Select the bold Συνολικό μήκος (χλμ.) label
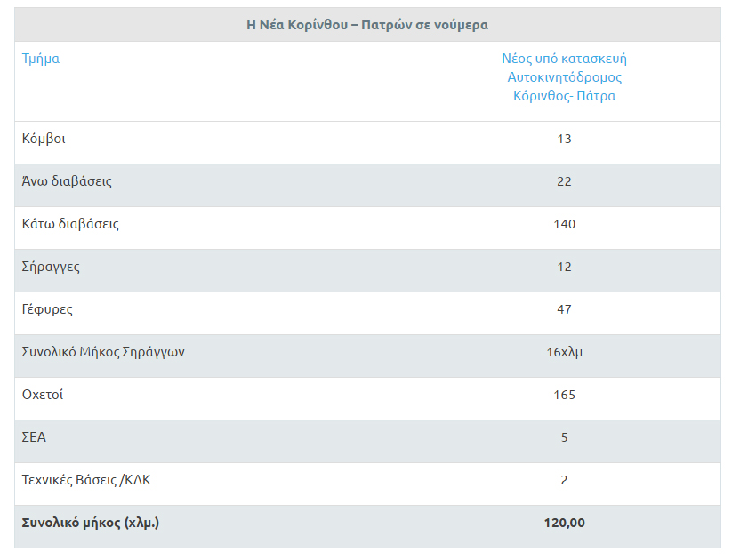The height and width of the screenshot is (560, 740). coord(90,523)
